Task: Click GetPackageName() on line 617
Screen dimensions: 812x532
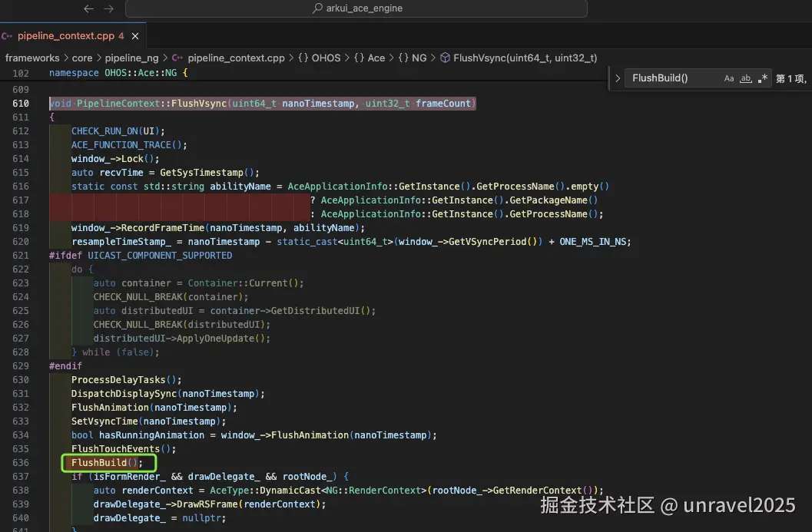Action: coord(554,200)
